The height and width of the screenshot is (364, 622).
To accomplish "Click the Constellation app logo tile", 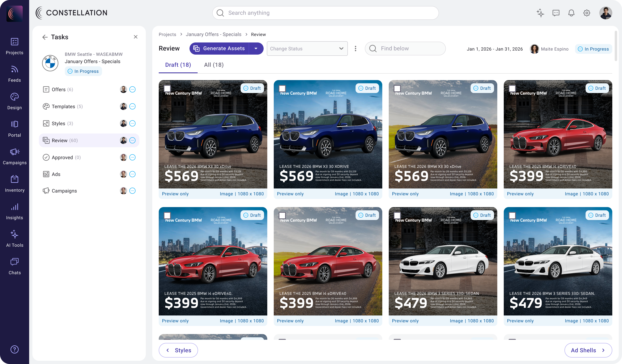I will coord(15,13).
